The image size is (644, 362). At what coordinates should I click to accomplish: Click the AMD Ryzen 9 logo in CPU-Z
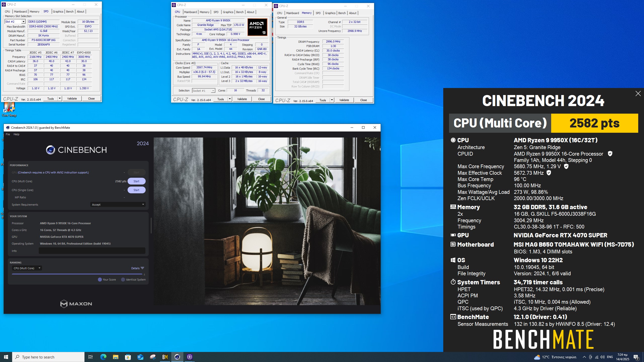tap(257, 27)
